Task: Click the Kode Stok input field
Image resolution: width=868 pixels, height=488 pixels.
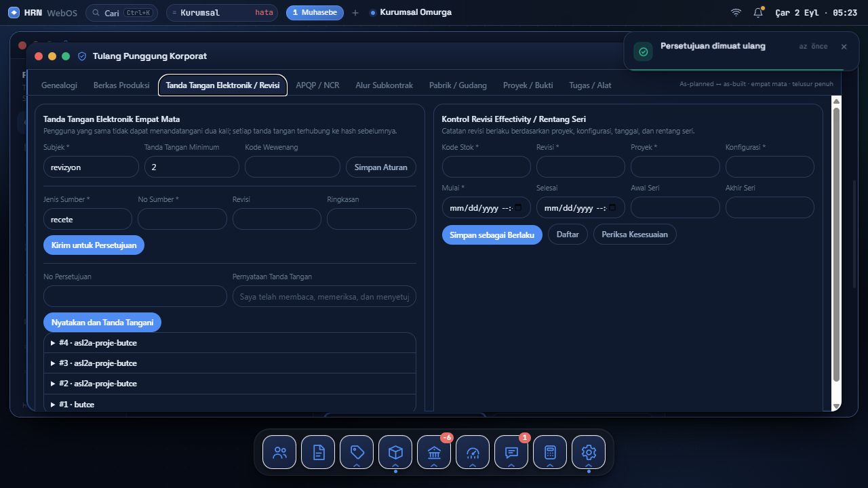Action: (x=486, y=167)
